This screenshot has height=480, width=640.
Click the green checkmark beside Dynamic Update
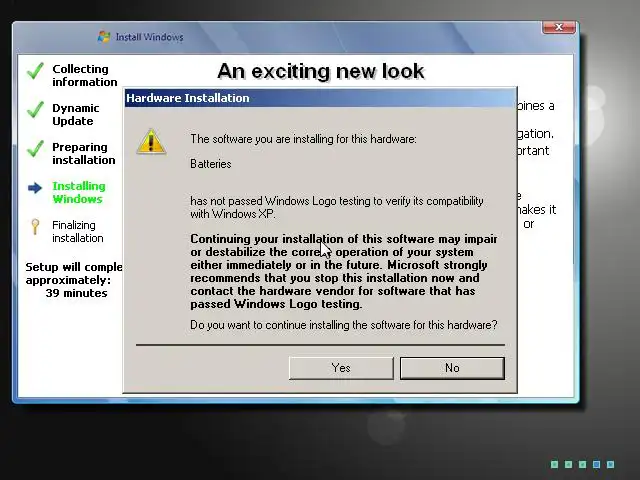(36, 109)
